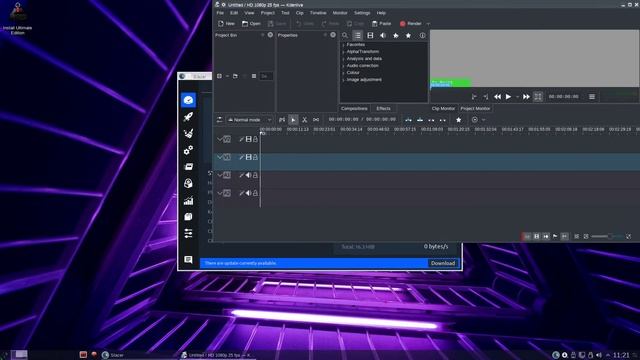The image size is (640, 360).
Task: Click the star favorite effects icon in timeline toolbar
Action: (458, 120)
